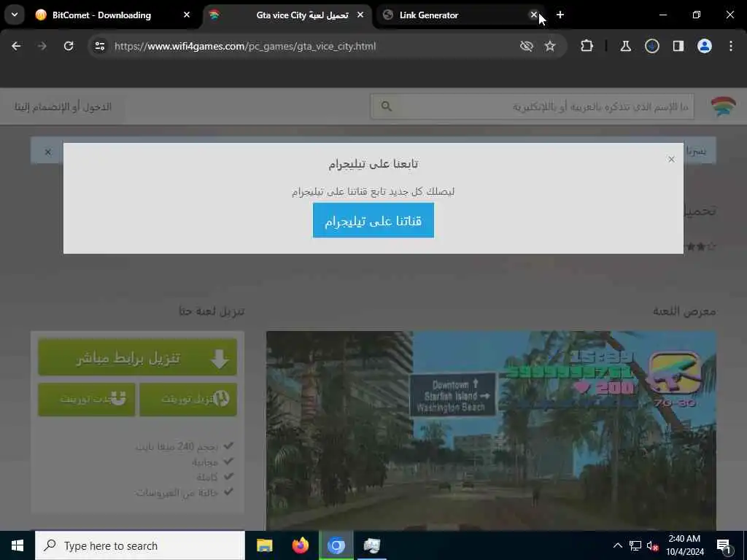Open the fourth taskbar application icon

tap(371, 545)
